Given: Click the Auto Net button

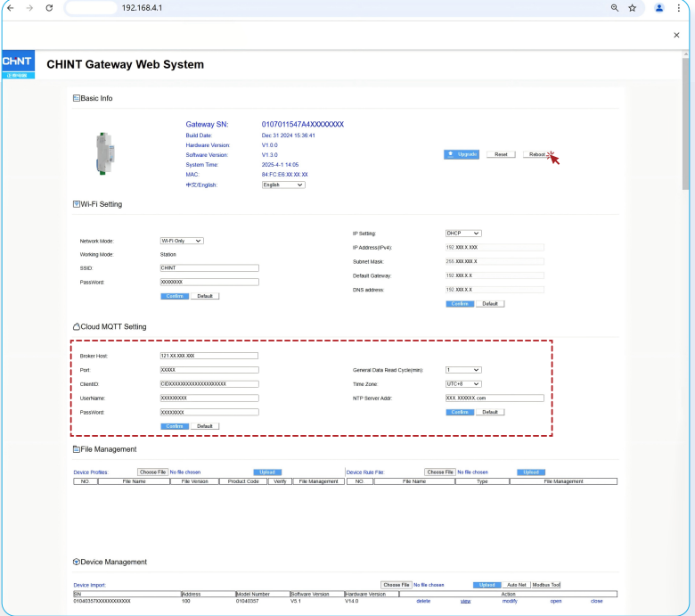Looking at the screenshot, I should point(517,585).
